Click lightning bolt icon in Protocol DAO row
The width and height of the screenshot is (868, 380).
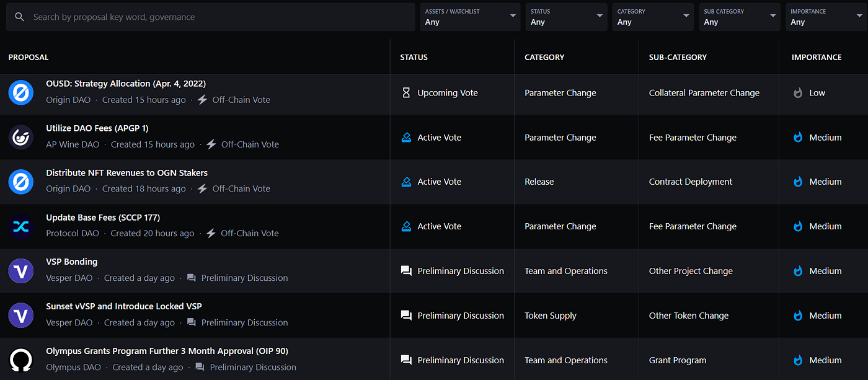coord(211,234)
